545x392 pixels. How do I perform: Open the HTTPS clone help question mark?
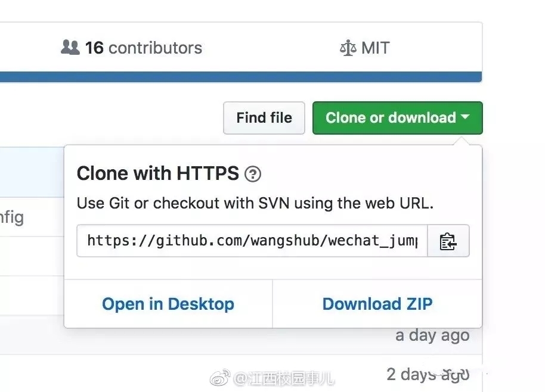point(253,174)
